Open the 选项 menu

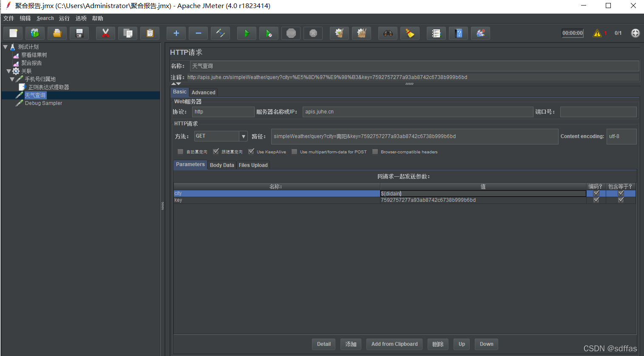81,18
